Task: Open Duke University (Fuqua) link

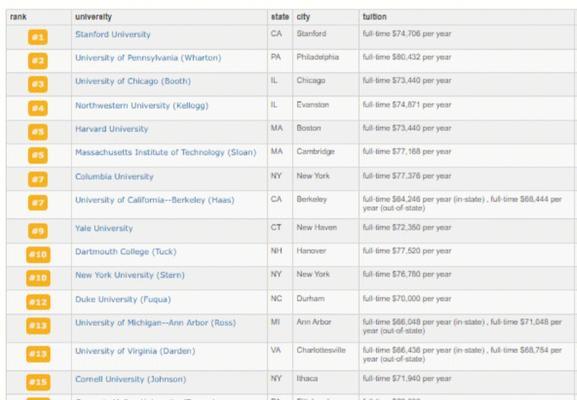Action: 123,300
